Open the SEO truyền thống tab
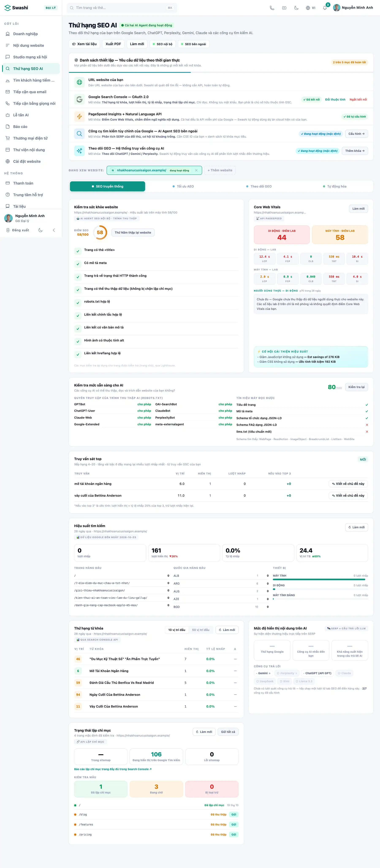 (x=107, y=186)
